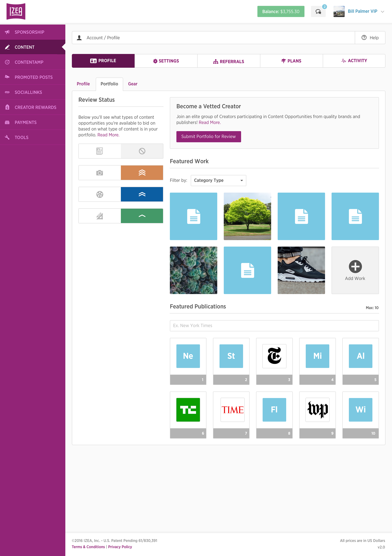Viewport: 392px width, 556px height.
Task: Open the succulents photo work
Action: (x=194, y=270)
